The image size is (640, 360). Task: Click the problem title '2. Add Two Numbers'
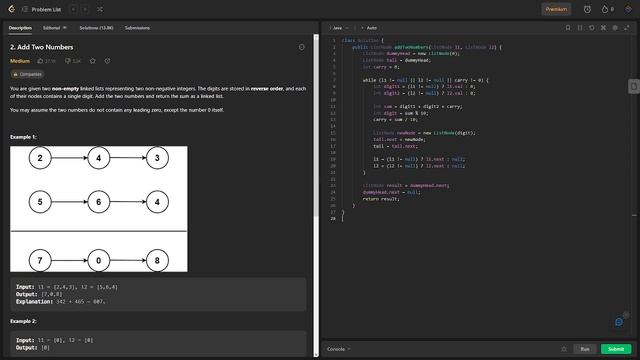point(42,47)
